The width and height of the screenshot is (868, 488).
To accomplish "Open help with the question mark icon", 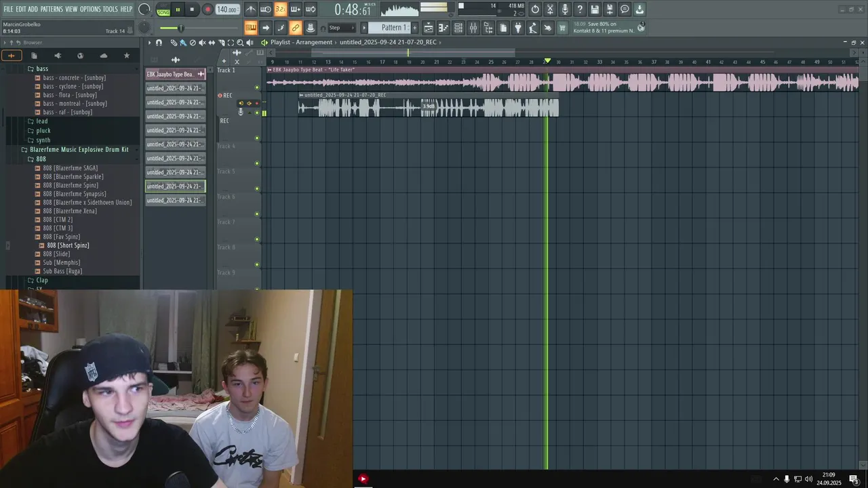I will 580,9.
